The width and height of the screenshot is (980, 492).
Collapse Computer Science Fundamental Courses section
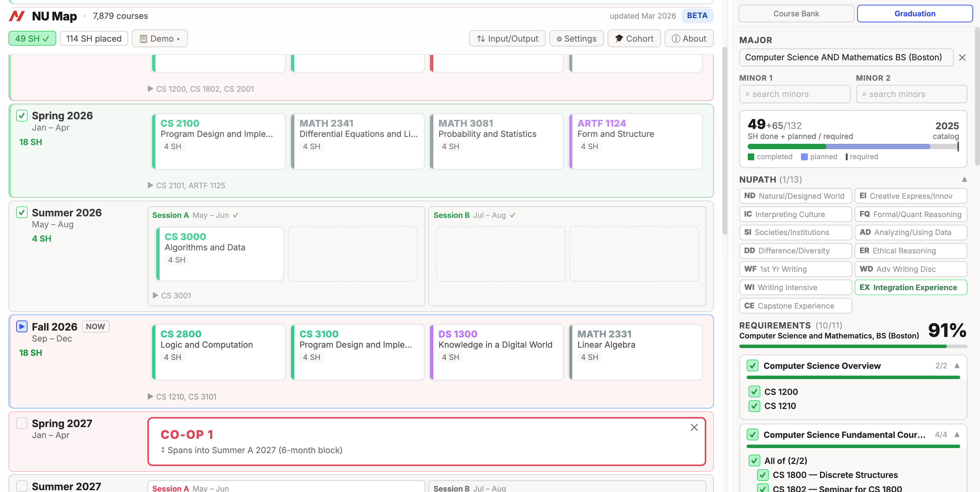pos(957,435)
